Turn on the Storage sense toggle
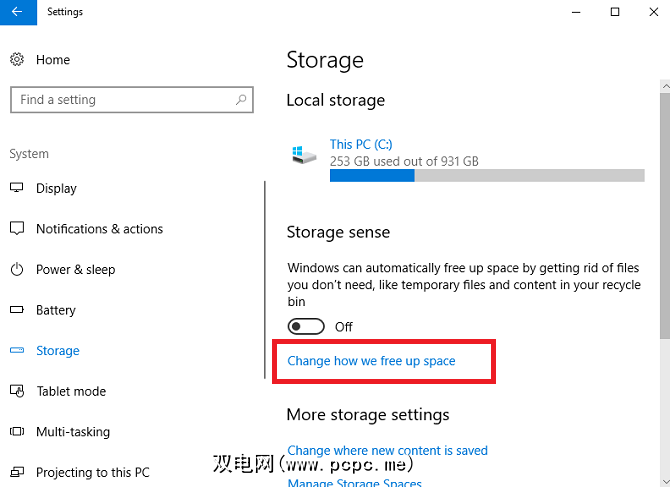This screenshot has width=670, height=487. 306,327
